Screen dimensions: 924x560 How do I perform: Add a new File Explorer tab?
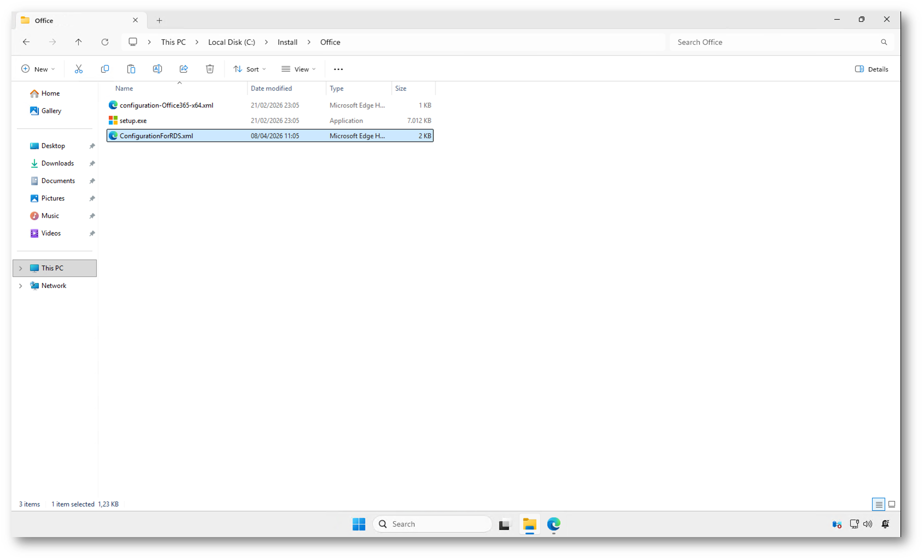[x=160, y=21]
